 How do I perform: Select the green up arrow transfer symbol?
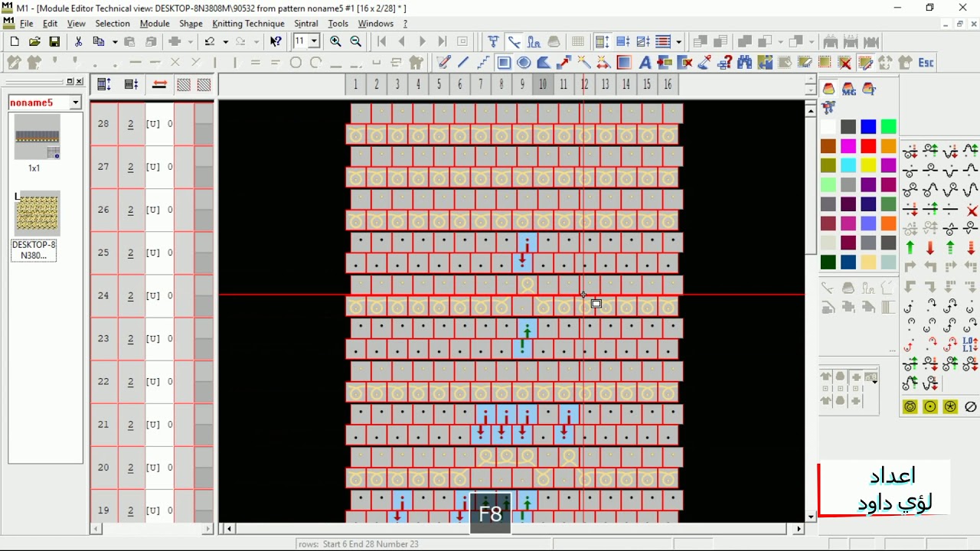[910, 248]
